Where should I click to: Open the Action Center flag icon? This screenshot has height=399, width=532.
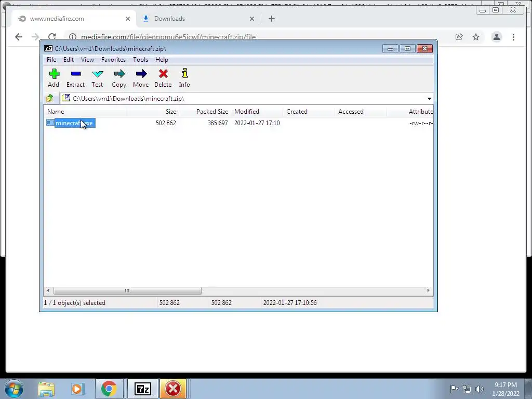[x=454, y=389]
